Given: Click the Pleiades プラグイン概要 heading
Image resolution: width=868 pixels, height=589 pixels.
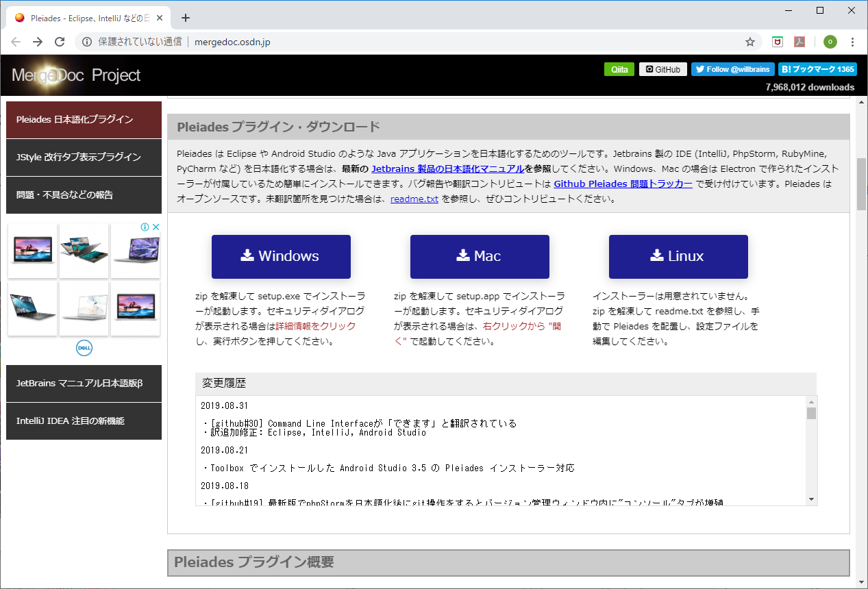Looking at the screenshot, I should (x=254, y=562).
